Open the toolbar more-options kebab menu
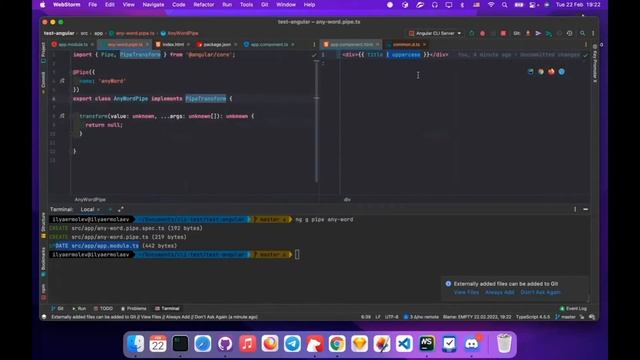 (593, 33)
